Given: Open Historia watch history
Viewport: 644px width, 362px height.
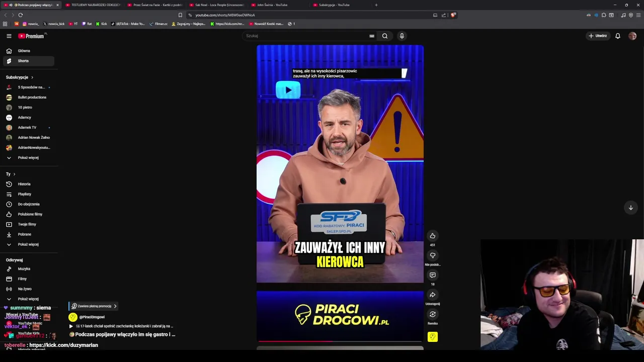Looking at the screenshot, I should tap(28, 184).
